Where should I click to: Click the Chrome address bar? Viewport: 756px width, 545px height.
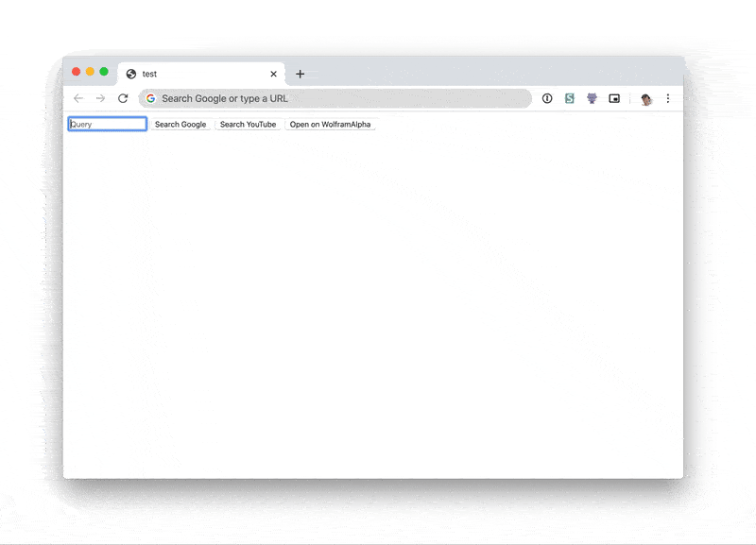pyautogui.click(x=335, y=98)
